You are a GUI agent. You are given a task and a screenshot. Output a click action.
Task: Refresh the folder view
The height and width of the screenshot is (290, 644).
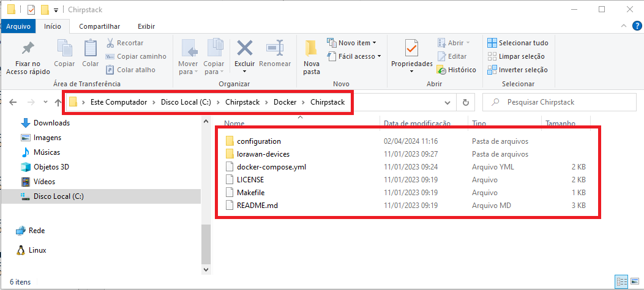pos(465,102)
